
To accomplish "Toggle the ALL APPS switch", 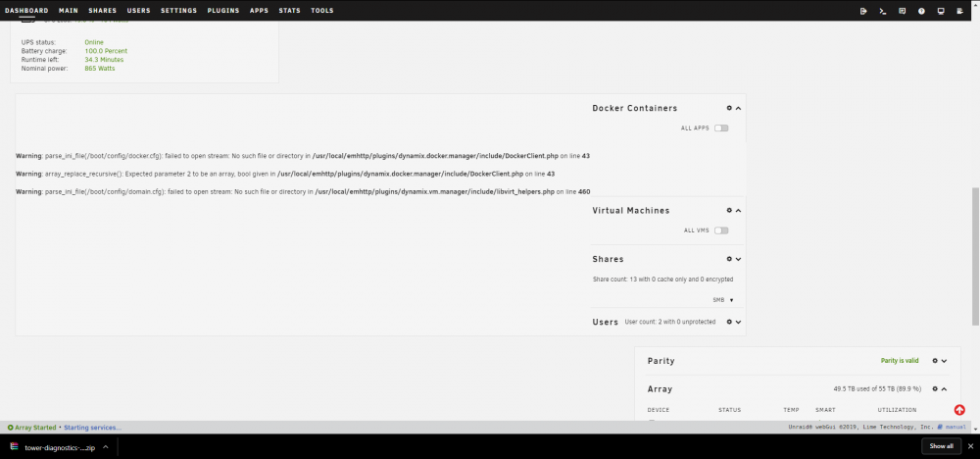I will tap(721, 128).
